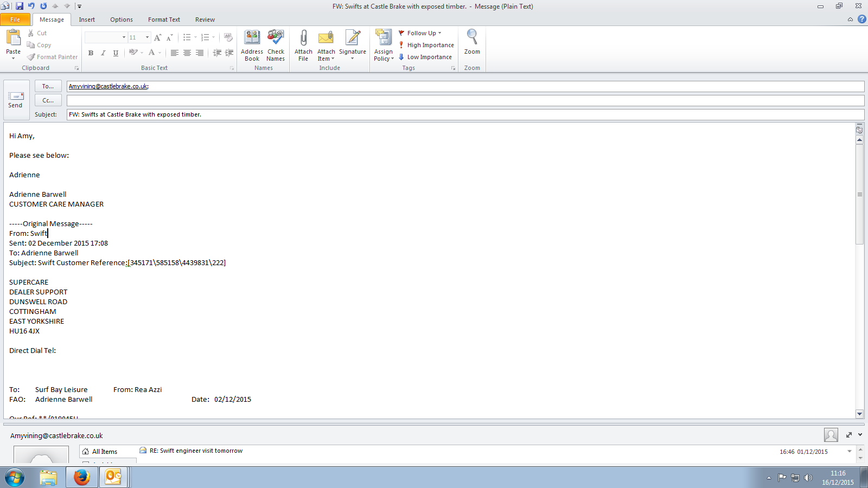This screenshot has width=868, height=488.
Task: Open the Address Book
Action: click(252, 46)
